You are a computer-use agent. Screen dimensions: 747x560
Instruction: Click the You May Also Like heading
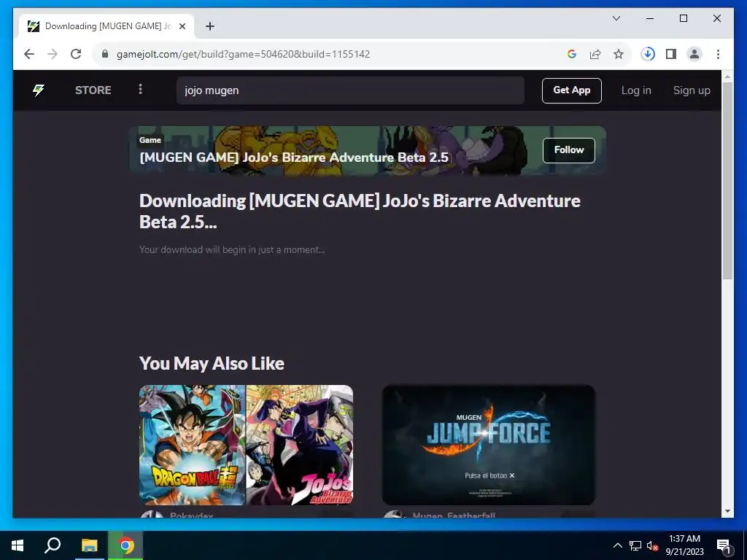pos(212,363)
